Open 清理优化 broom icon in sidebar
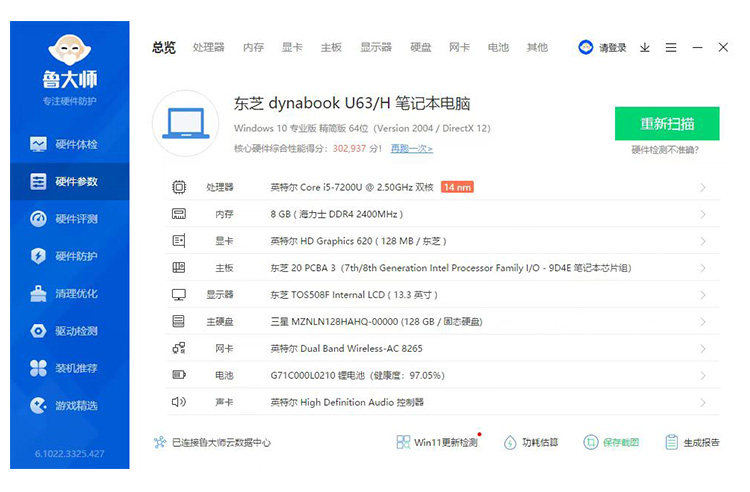Image resolution: width=750 pixels, height=492 pixels. tap(38, 294)
